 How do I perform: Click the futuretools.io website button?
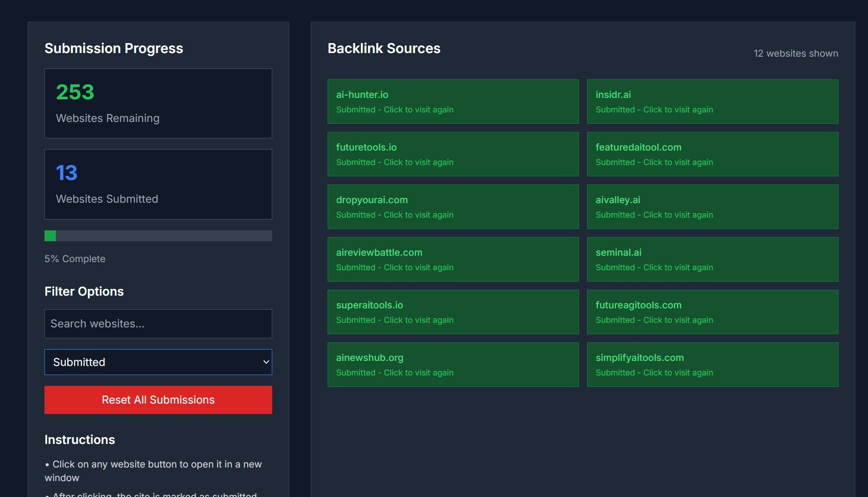(x=453, y=154)
